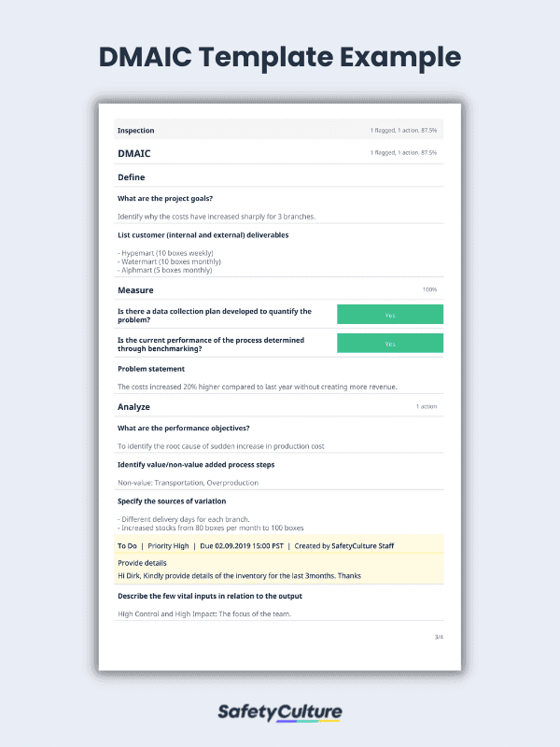
Task: Click the SafetyCulture logo at bottom
Action: [280, 712]
